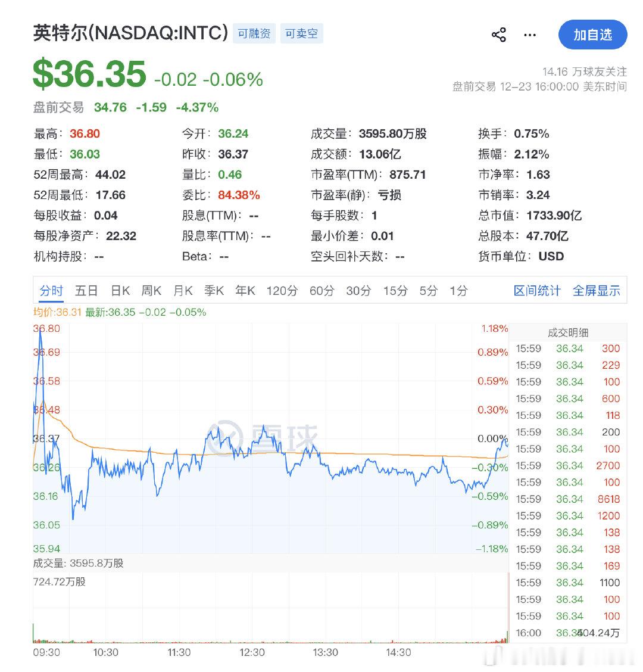
Task: Click the 成交额 value 13.06亿
Action: point(380,154)
